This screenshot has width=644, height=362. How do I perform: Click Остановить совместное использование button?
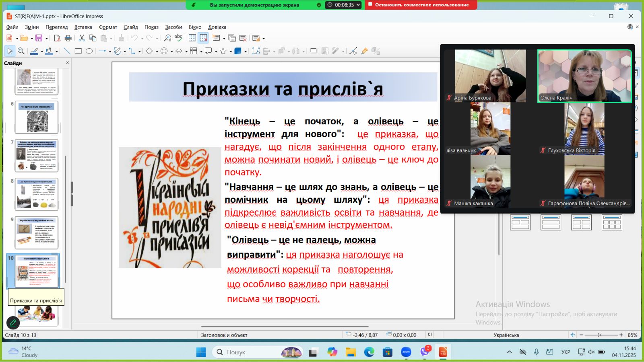[x=421, y=5]
